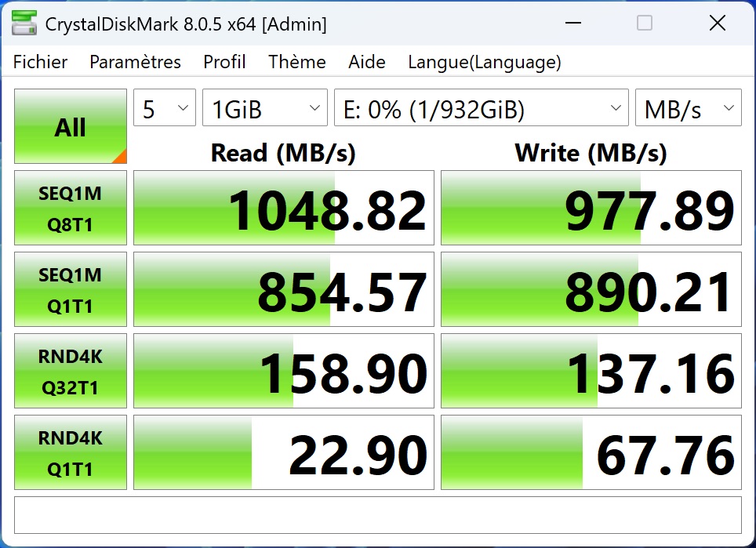Start the SEQ1M Q8T1 test
The width and height of the screenshot is (756, 548).
coord(71,209)
